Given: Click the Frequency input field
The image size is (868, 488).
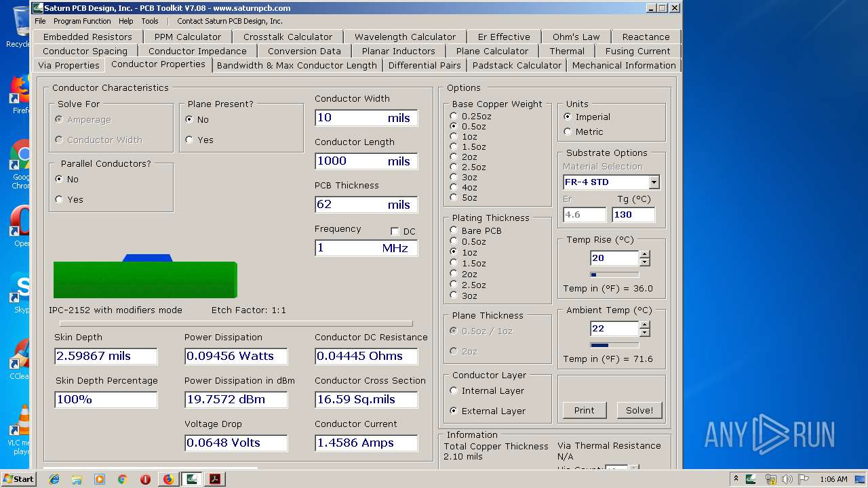Looking at the screenshot, I should pos(366,248).
